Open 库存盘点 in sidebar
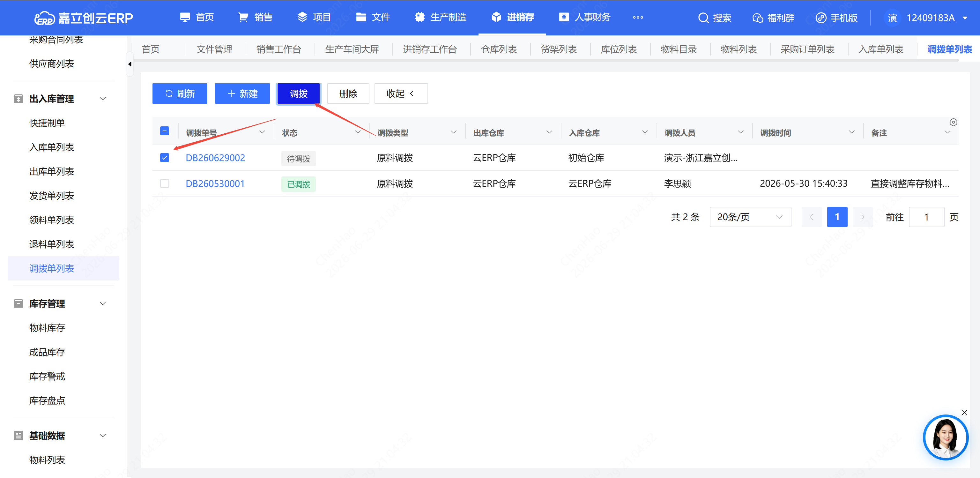This screenshot has height=478, width=980. 47,401
